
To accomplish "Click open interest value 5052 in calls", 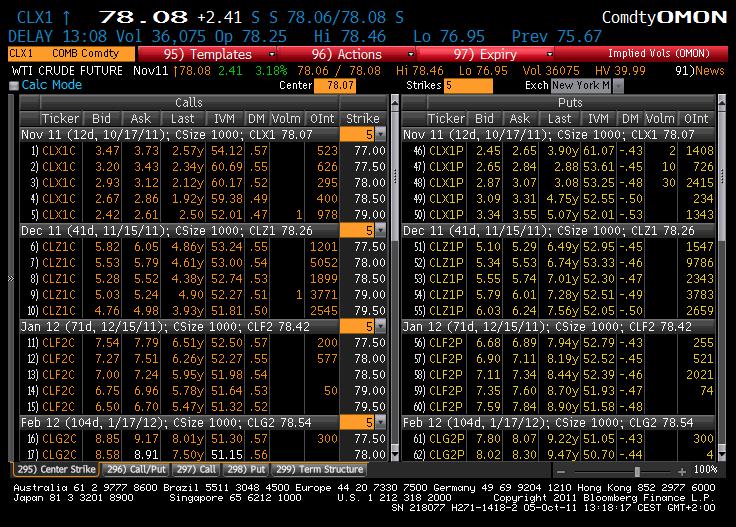I will click(x=323, y=262).
